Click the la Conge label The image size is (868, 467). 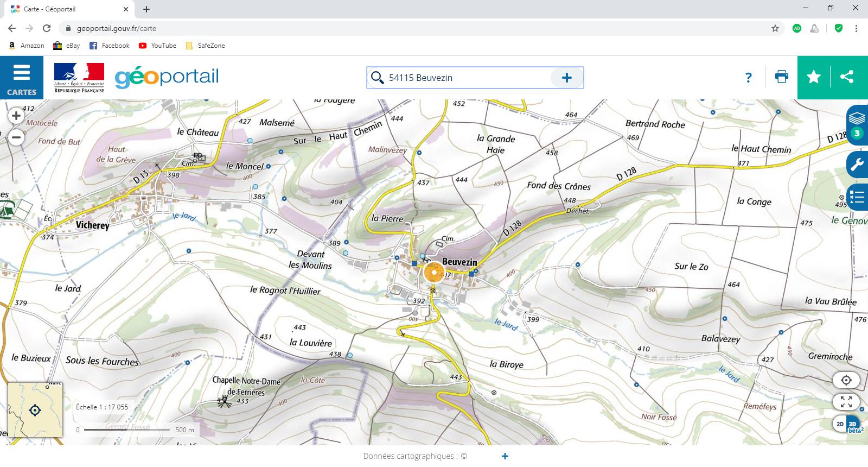[754, 201]
